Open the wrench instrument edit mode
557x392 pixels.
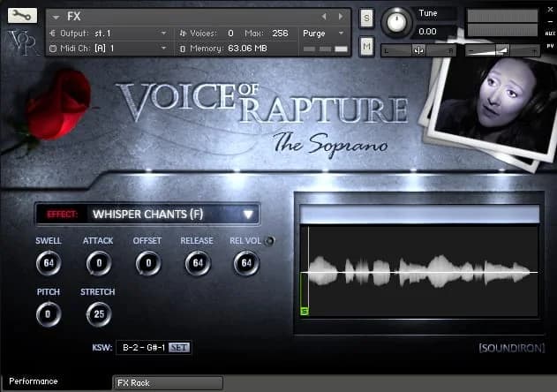pyautogui.click(x=22, y=16)
